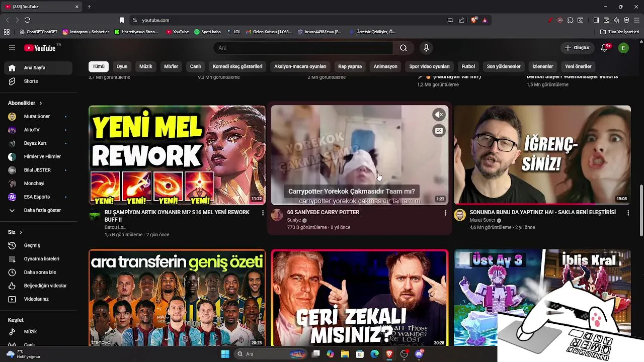Select the Yeni öneriler filter chip
The image size is (644, 362).
coord(578,66)
